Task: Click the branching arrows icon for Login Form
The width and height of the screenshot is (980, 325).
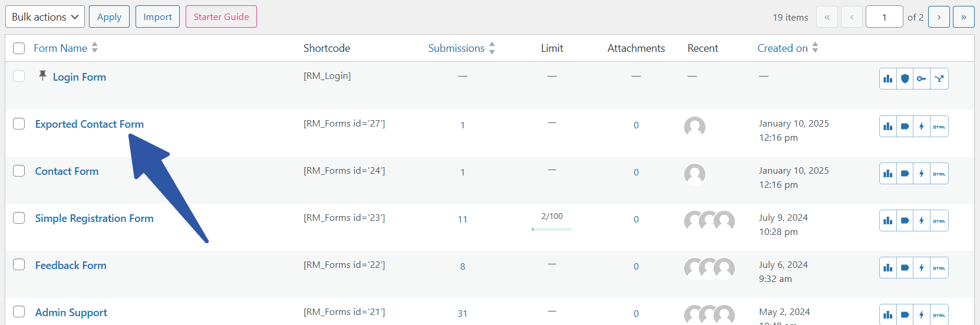Action: 939,79
